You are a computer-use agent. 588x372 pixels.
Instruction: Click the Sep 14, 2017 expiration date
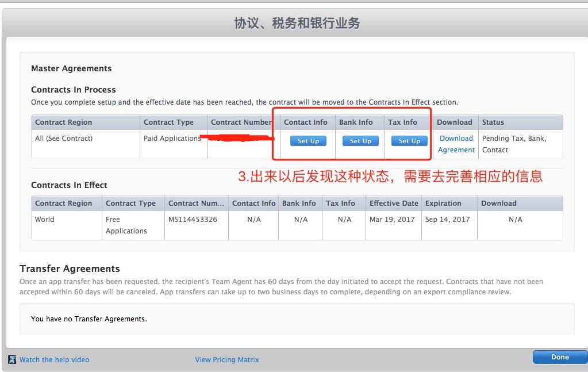(447, 220)
